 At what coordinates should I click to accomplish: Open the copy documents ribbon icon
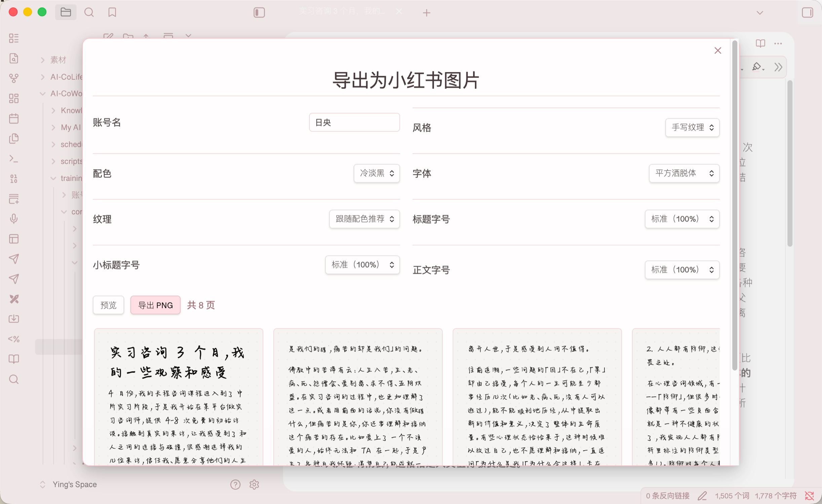pos(14,139)
